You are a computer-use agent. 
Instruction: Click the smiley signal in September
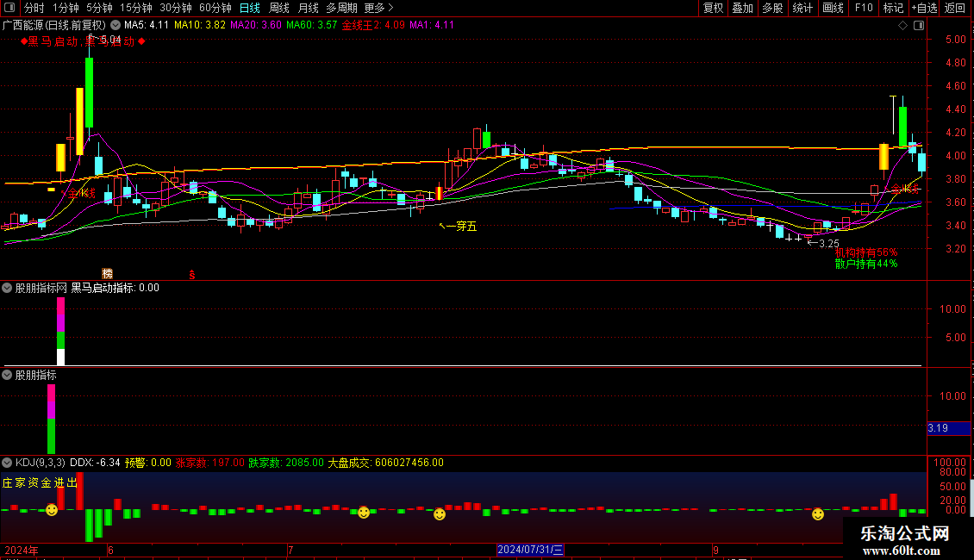(818, 514)
